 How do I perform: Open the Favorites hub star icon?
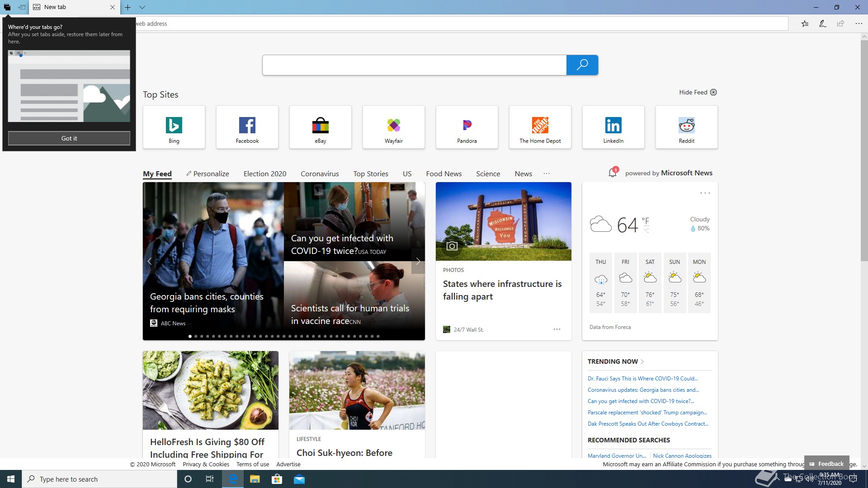click(805, 23)
